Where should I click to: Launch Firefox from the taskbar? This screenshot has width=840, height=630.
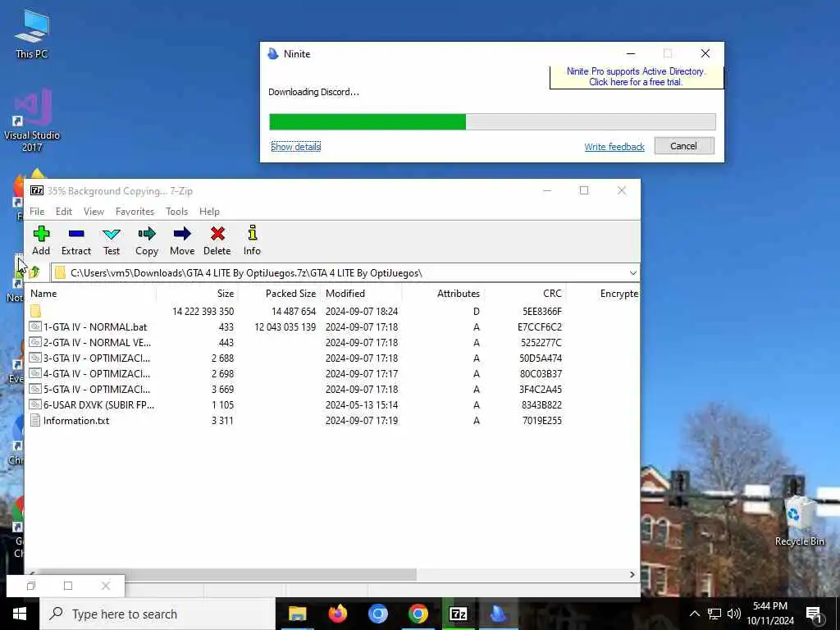pyautogui.click(x=337, y=614)
